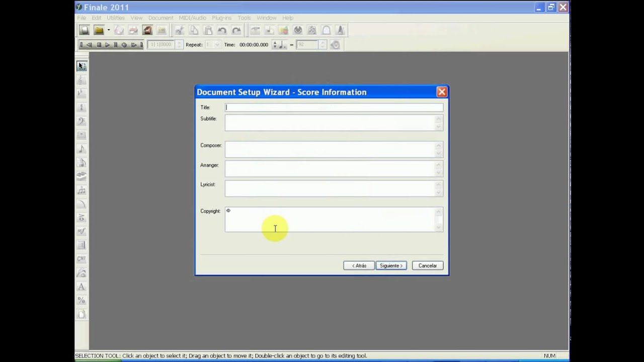Image resolution: width=644 pixels, height=362 pixels.
Task: Expand the Repeat count dropdown
Action: point(217,45)
